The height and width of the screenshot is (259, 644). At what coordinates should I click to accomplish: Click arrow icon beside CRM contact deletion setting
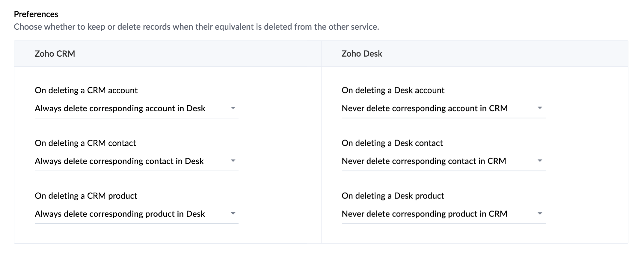click(233, 161)
